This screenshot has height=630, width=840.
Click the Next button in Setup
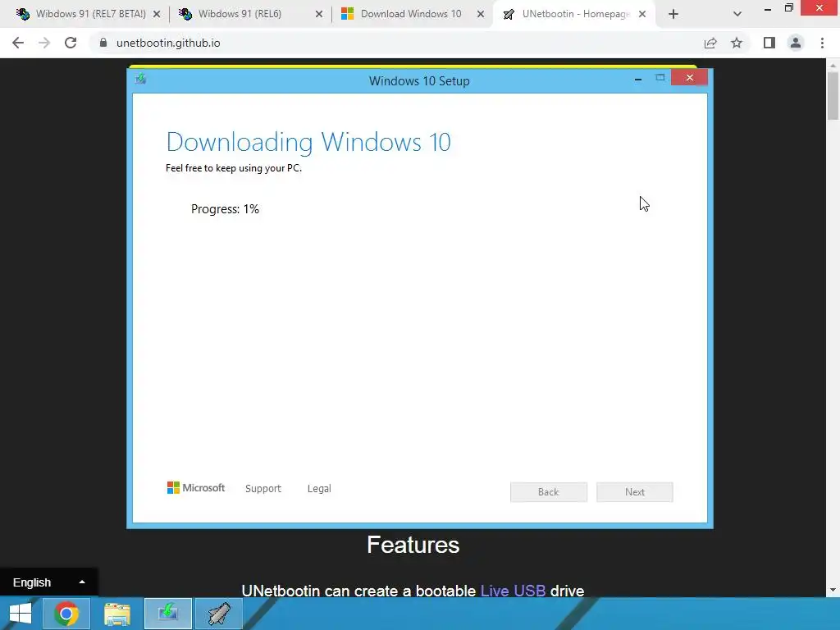[635, 492]
